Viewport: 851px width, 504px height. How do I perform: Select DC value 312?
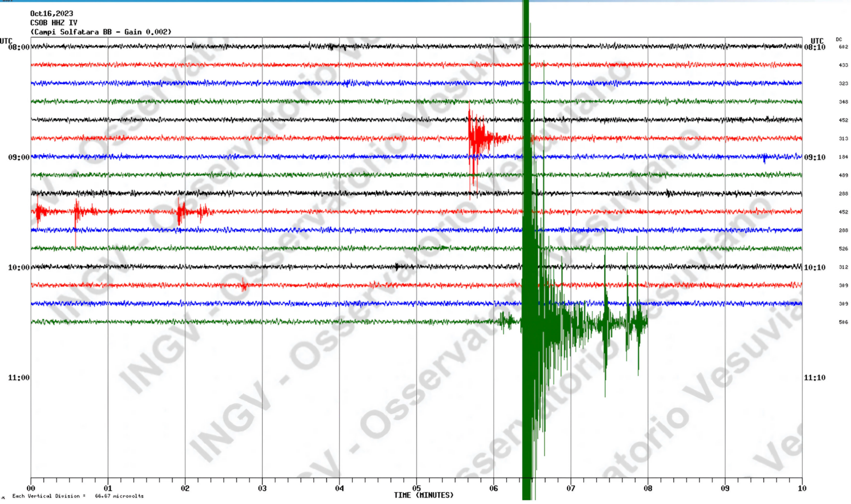(844, 267)
